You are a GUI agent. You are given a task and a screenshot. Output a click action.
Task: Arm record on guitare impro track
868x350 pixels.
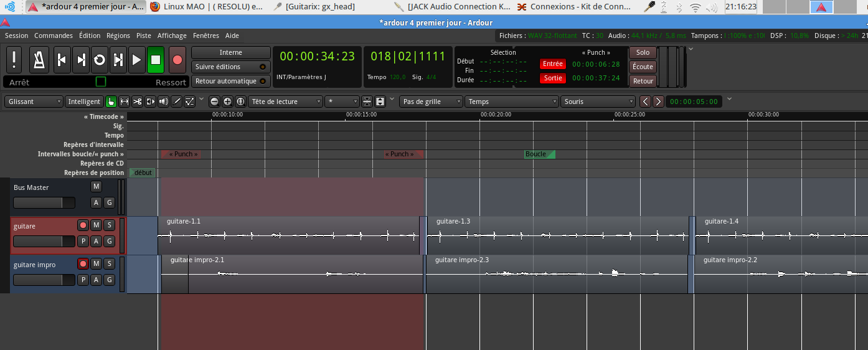pyautogui.click(x=83, y=263)
